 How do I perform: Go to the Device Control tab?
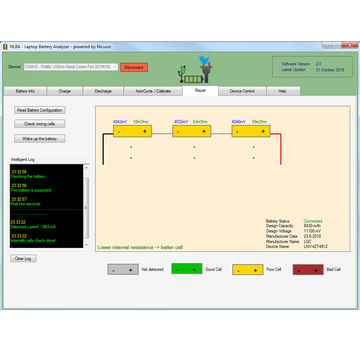coord(242,91)
